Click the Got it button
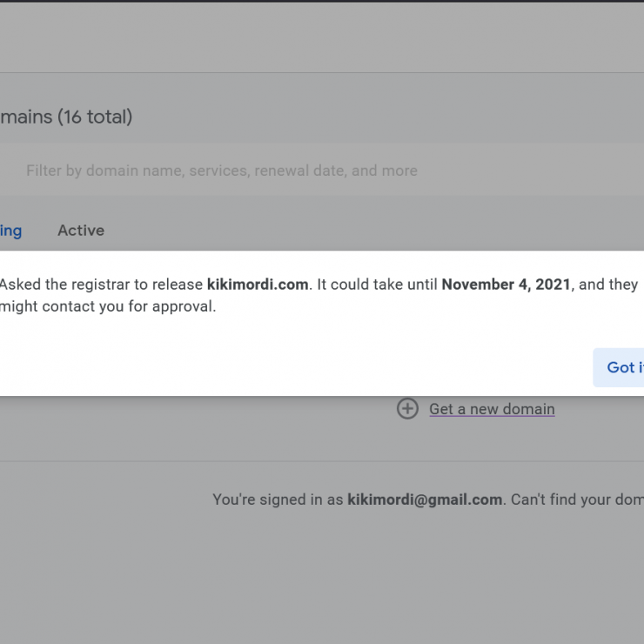This screenshot has width=644, height=644. 619,367
